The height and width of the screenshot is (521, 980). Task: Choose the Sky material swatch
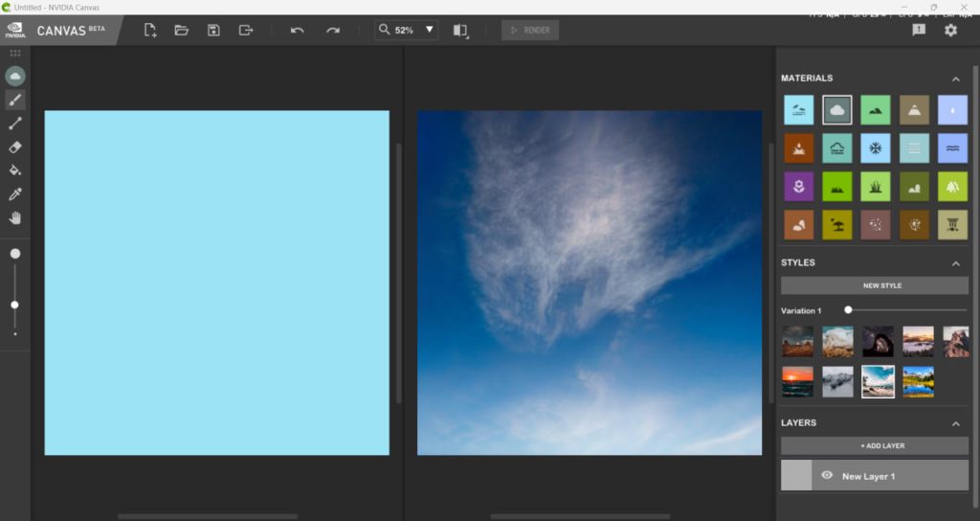799,110
